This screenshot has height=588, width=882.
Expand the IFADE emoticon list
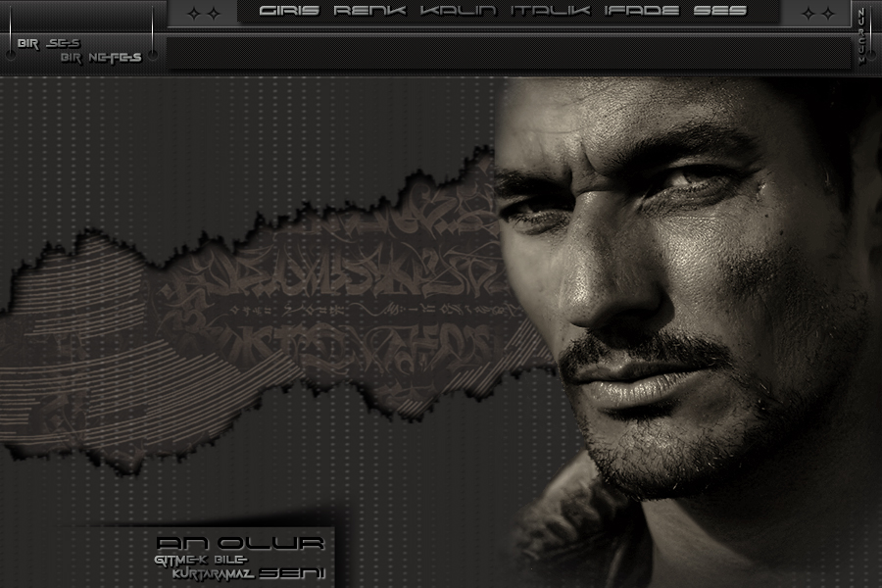pyautogui.click(x=640, y=12)
